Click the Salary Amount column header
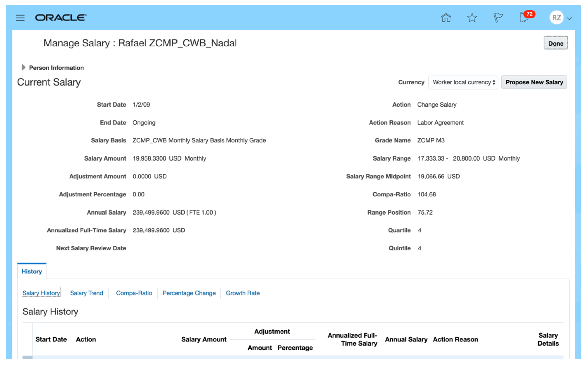The height and width of the screenshot is (368, 588). [204, 339]
